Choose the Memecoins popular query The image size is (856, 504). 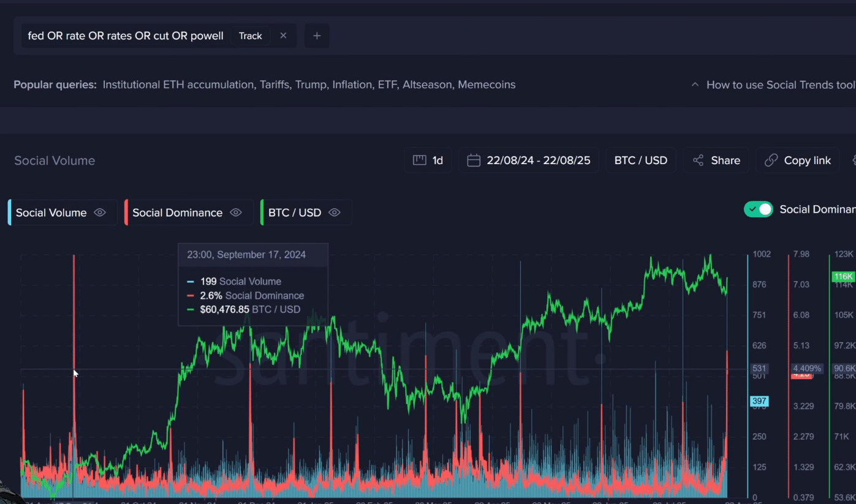[x=487, y=85]
